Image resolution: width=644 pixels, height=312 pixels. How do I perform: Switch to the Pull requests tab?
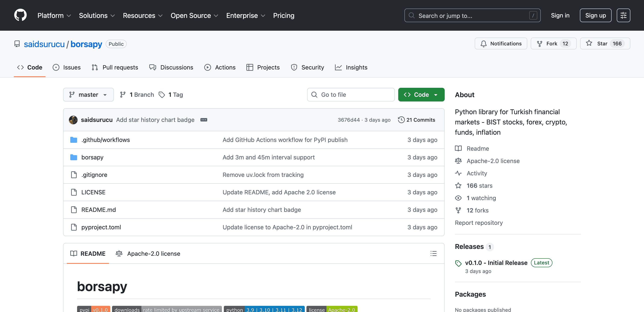(115, 67)
